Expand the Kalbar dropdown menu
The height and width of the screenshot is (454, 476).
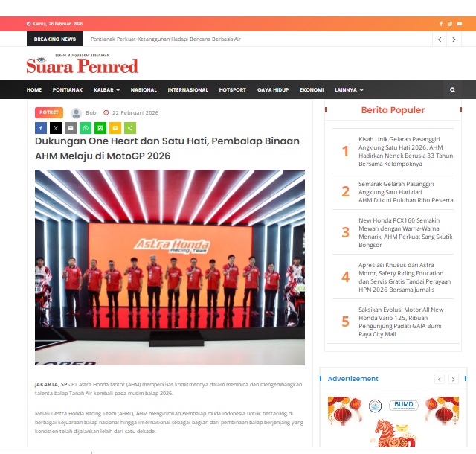click(x=106, y=90)
